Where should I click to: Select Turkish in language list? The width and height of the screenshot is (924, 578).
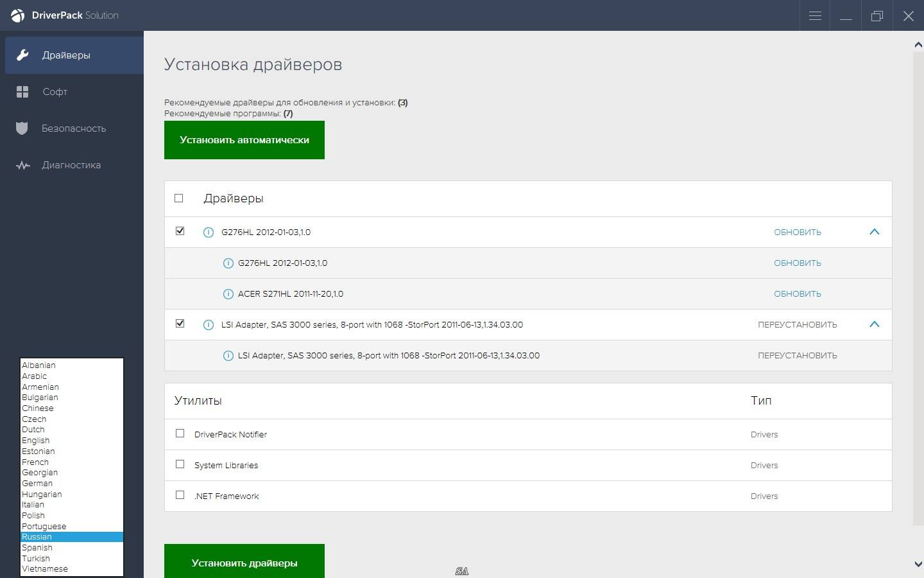point(72,559)
